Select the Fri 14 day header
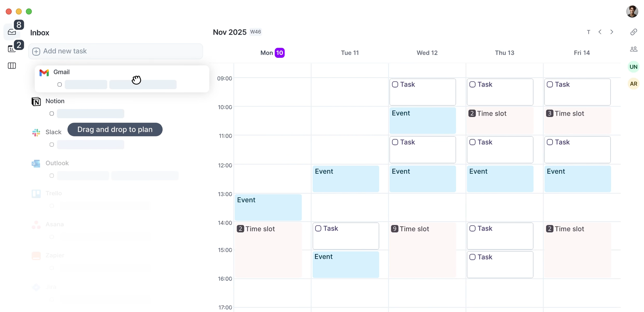 tap(582, 53)
